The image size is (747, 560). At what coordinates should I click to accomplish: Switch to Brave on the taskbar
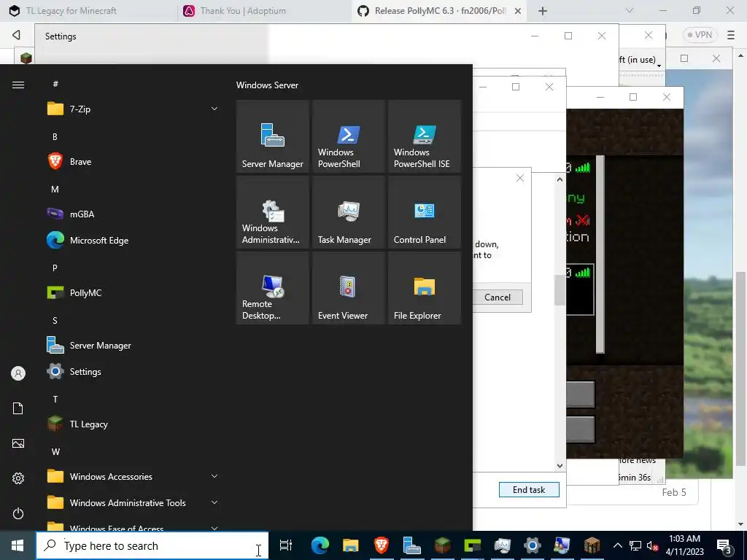point(381,545)
